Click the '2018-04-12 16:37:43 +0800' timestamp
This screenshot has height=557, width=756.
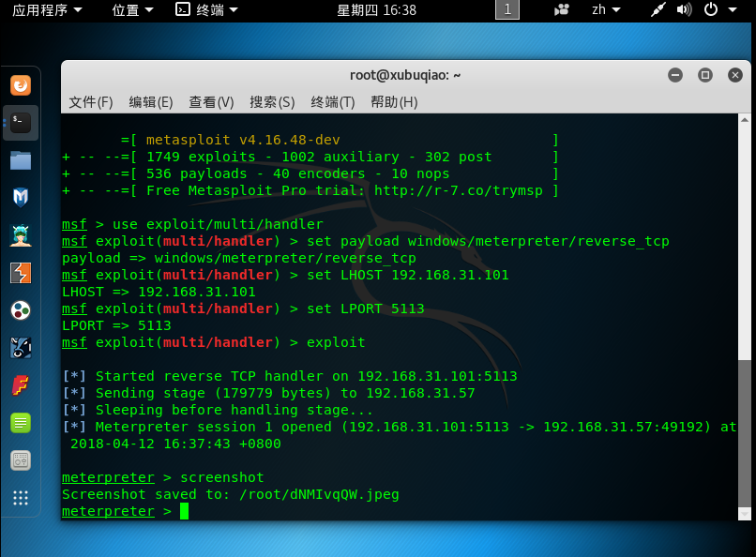pos(175,444)
